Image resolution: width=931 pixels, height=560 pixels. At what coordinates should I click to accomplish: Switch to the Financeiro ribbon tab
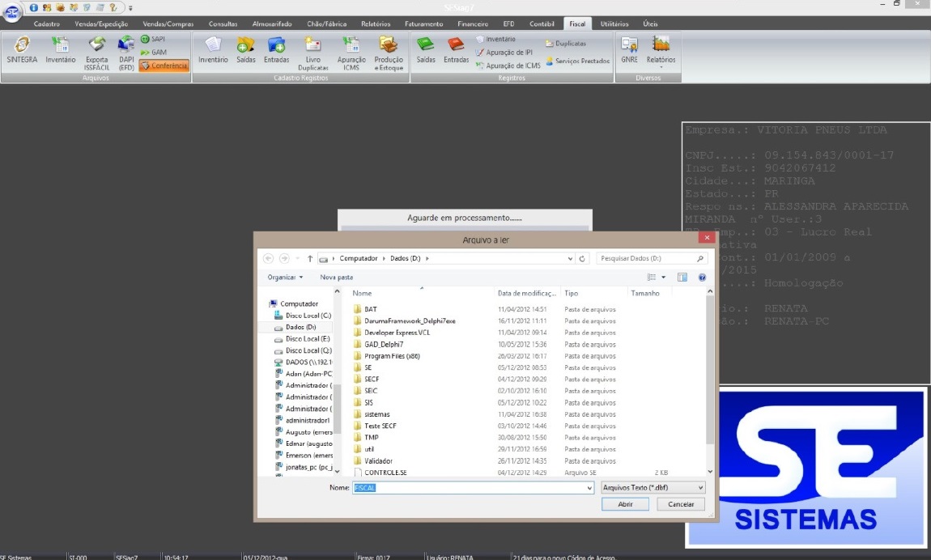tap(473, 24)
